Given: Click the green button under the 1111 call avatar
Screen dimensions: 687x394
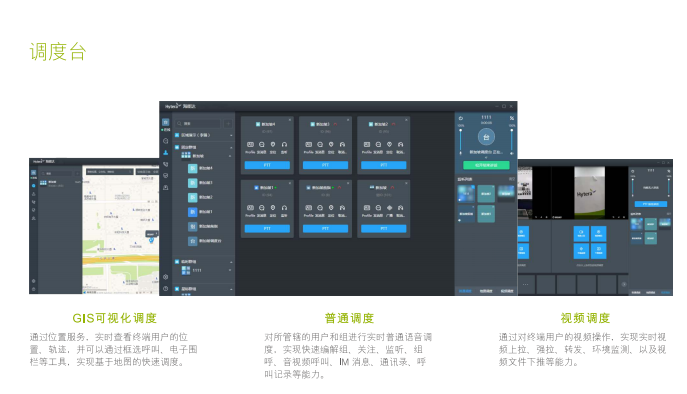Looking at the screenshot, I should point(486,165).
